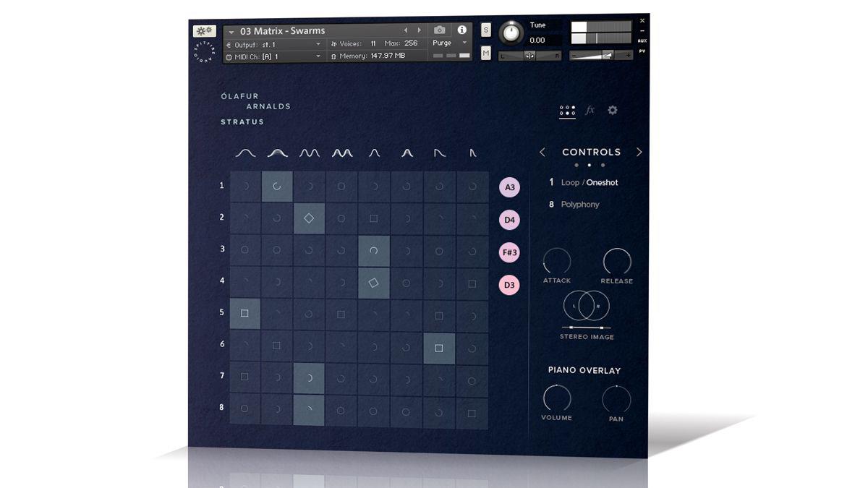This screenshot has height=488, width=868.
Task: Click the D3 note circle
Action: click(x=509, y=285)
